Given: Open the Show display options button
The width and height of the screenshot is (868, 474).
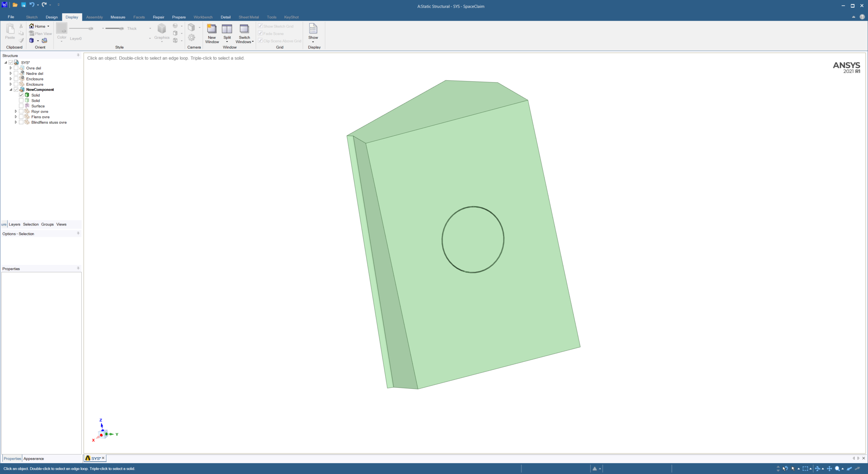Looking at the screenshot, I should [313, 33].
